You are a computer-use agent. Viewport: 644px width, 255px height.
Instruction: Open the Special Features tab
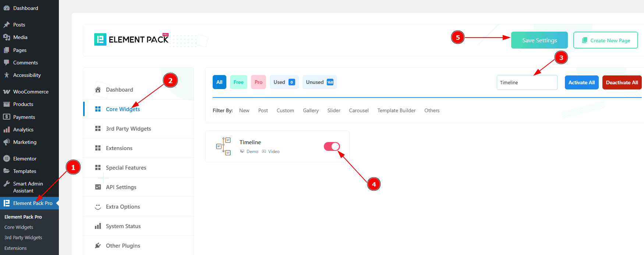tap(138, 167)
